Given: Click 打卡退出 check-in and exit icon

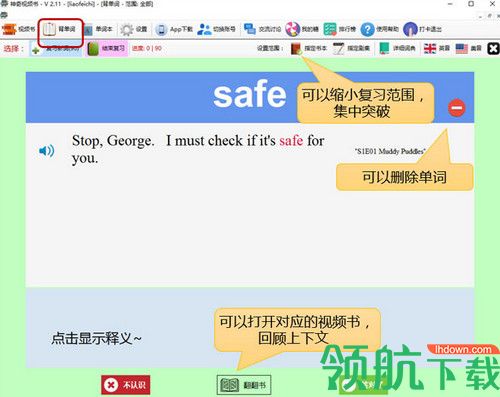Looking at the screenshot, I should (x=410, y=29).
